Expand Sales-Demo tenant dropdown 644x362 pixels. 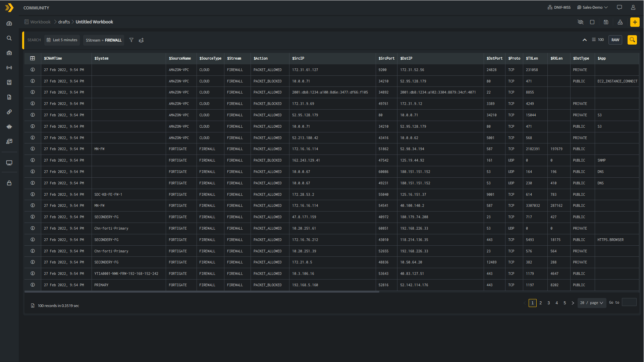[x=592, y=7]
